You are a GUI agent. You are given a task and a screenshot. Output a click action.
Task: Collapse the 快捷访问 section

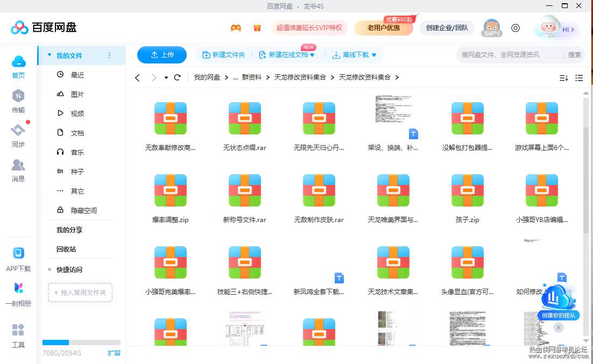click(x=50, y=269)
